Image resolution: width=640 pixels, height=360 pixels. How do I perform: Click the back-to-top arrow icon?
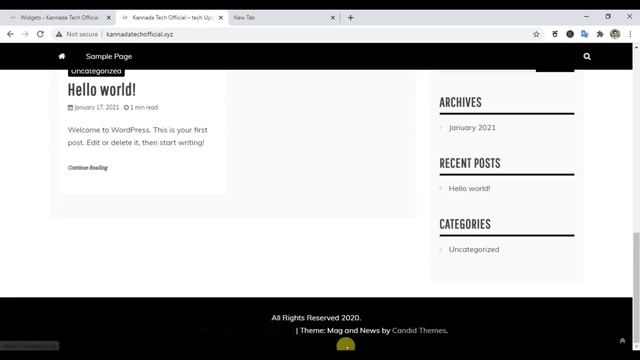coord(622,340)
